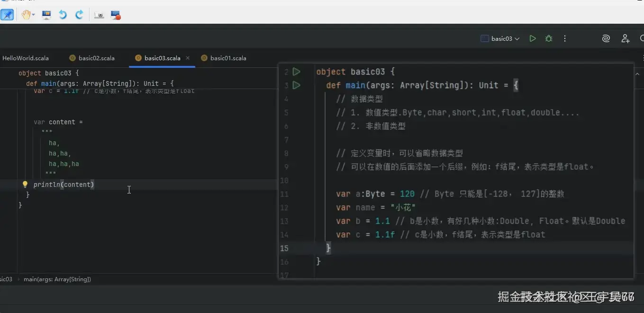The height and width of the screenshot is (313, 644).
Task: Choose the hand pan tool
Action: (25, 15)
